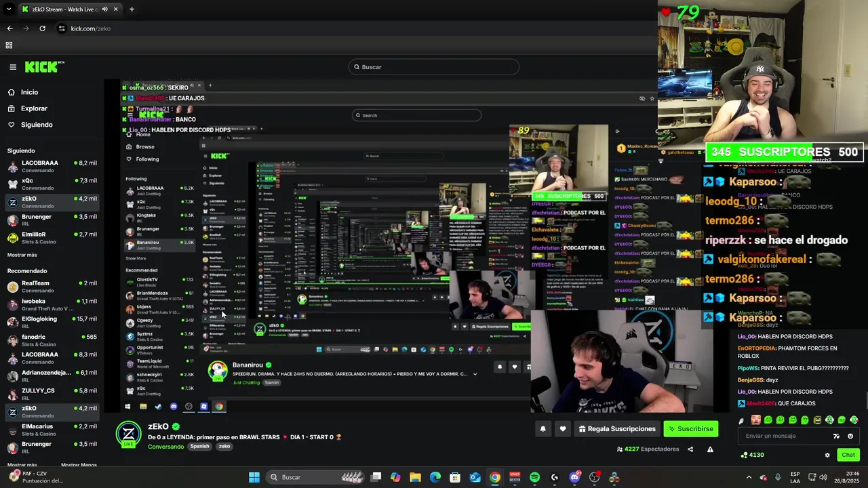Viewport: 868px width, 488px height.
Task: Share the stream with share icon
Action: coord(690,449)
